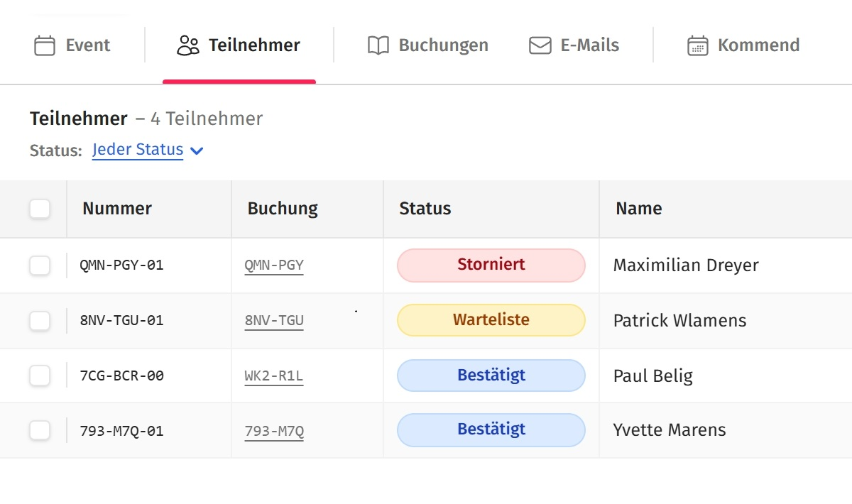Click the calendar icon beside Event tab
Image resolution: width=852 pixels, height=504 pixels.
point(44,44)
